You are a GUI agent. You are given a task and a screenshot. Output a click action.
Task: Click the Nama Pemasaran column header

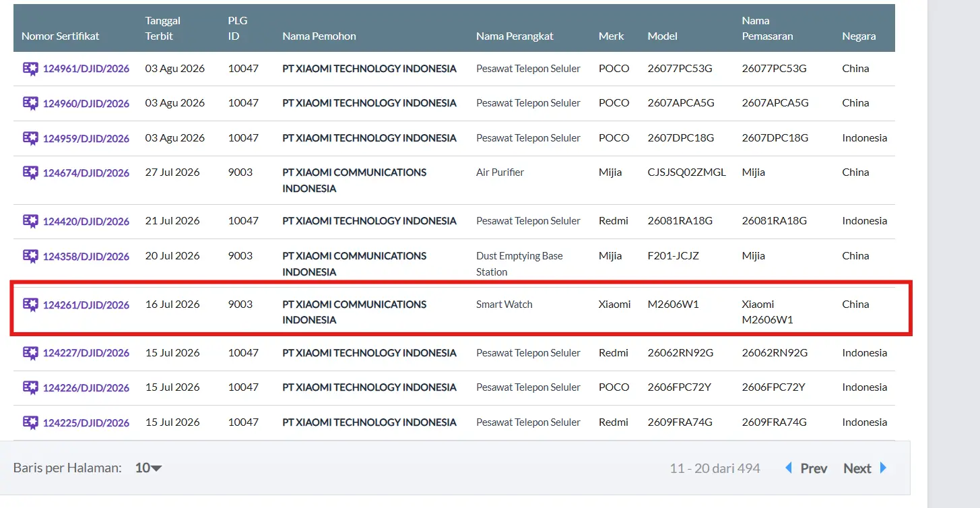click(768, 28)
